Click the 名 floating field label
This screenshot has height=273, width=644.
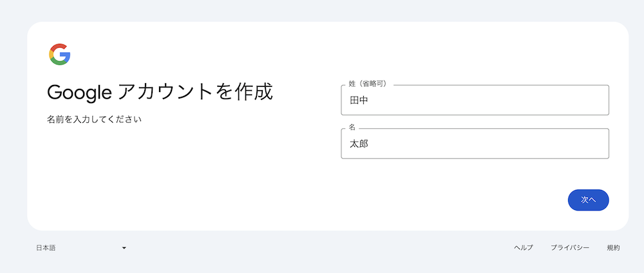pyautogui.click(x=352, y=127)
